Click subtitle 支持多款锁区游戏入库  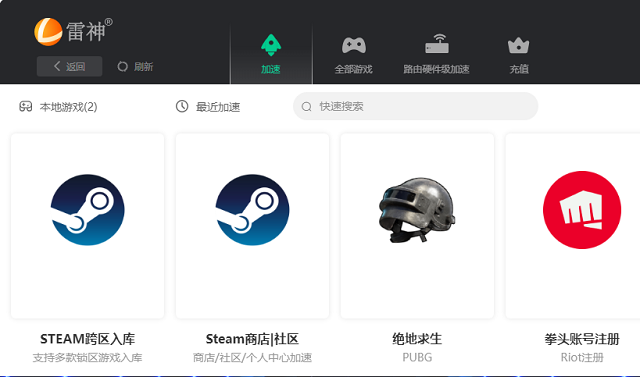point(87,358)
